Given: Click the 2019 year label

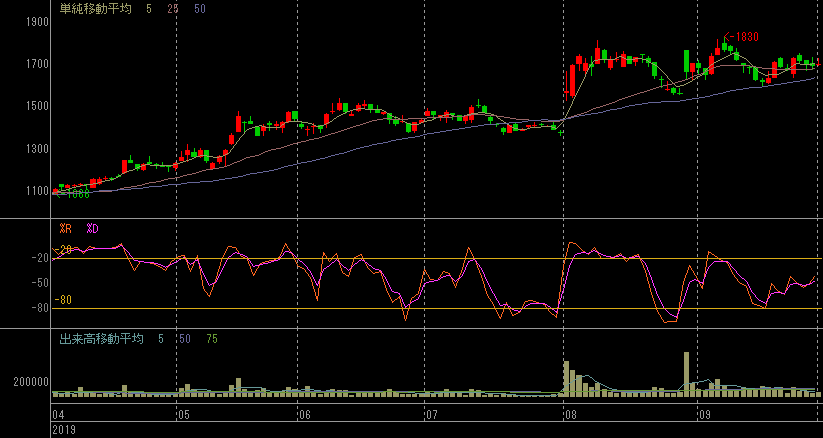Looking at the screenshot, I should [x=64, y=429].
